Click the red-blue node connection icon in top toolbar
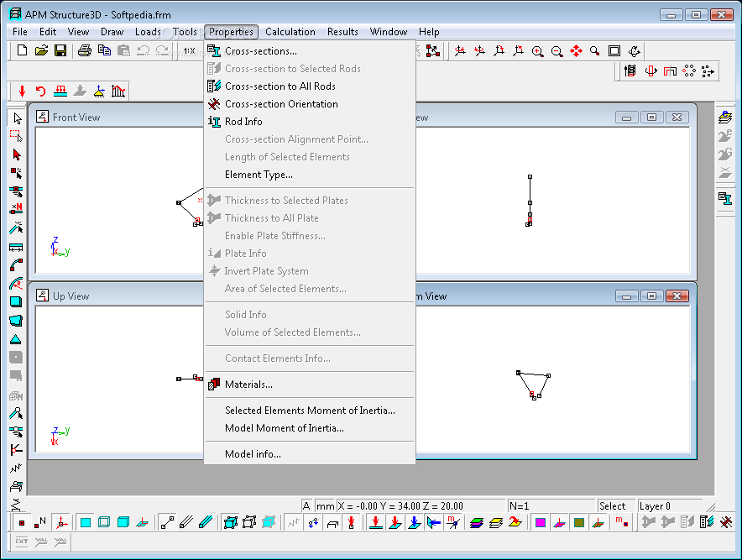The width and height of the screenshot is (742, 560). [x=432, y=51]
